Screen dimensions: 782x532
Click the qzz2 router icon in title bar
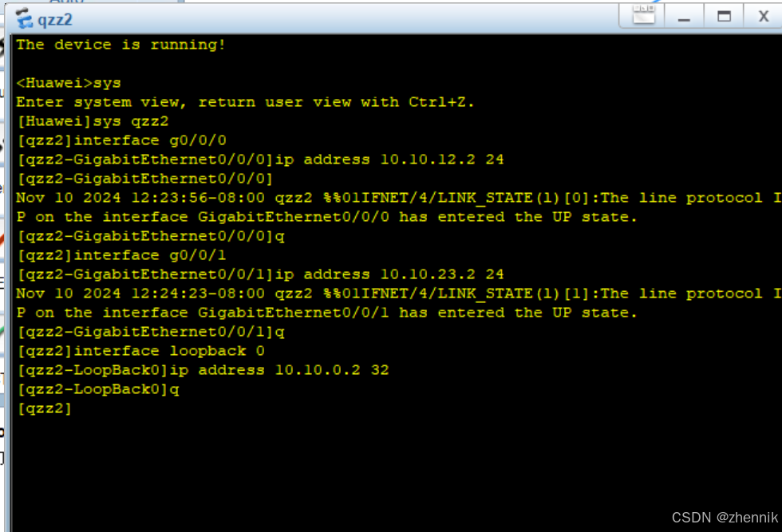pos(23,19)
